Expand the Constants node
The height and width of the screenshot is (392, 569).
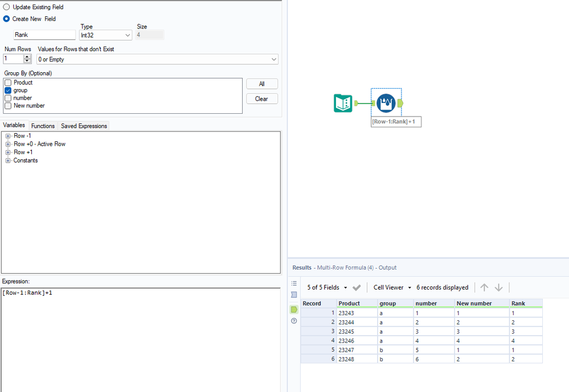(x=7, y=160)
